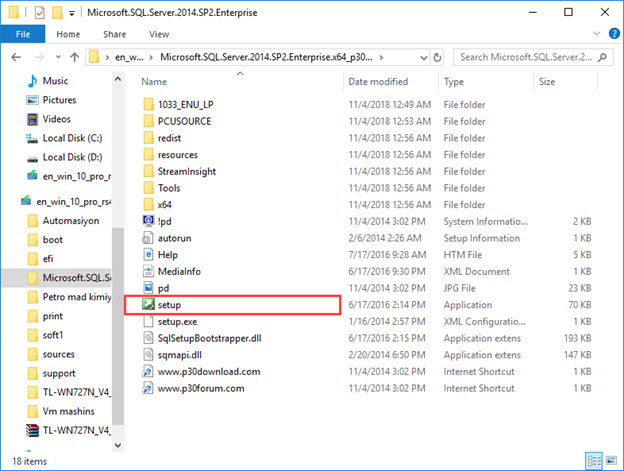Select the StreamInsight folder icon
The image size is (624, 471).
[148, 171]
